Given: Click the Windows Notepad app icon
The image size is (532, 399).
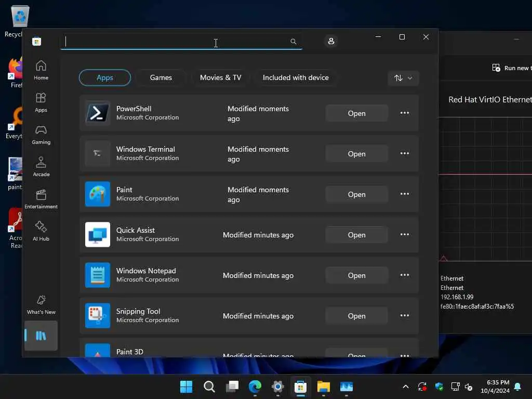Looking at the screenshot, I should tap(98, 275).
